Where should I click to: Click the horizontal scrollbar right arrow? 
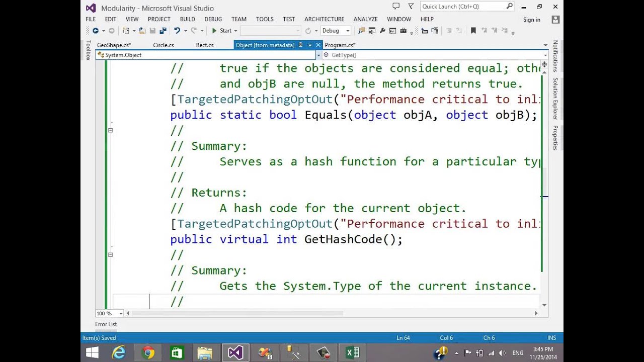point(536,313)
